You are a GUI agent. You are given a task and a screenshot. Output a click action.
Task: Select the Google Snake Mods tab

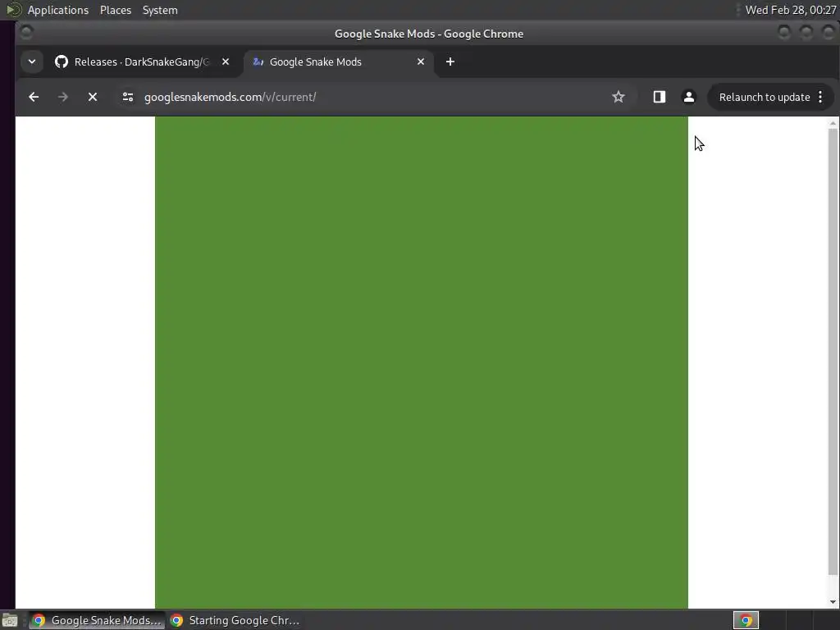tap(339, 62)
